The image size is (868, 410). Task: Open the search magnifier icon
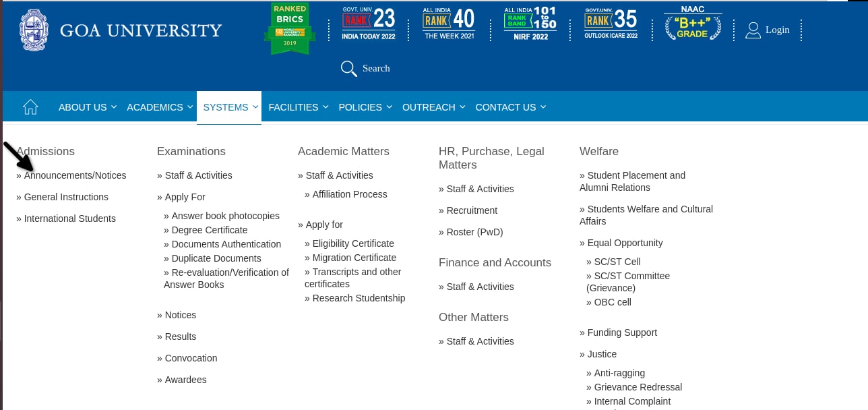[x=348, y=68]
